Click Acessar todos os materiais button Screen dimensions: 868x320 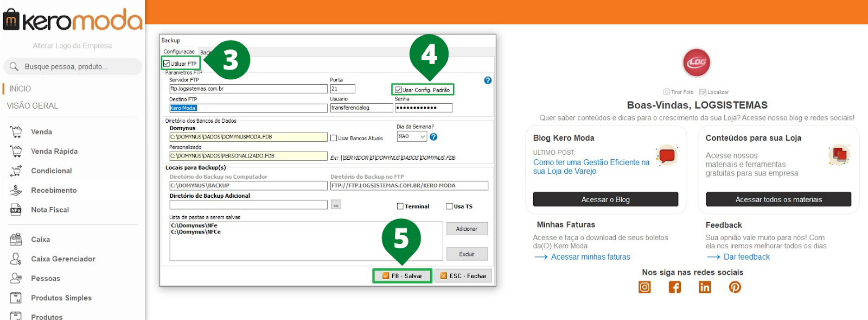tap(778, 199)
